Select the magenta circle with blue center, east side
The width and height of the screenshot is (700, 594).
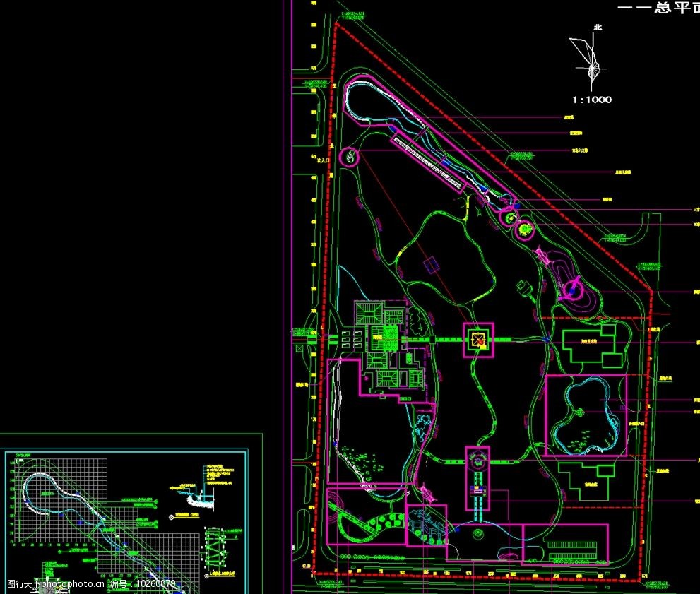573,290
